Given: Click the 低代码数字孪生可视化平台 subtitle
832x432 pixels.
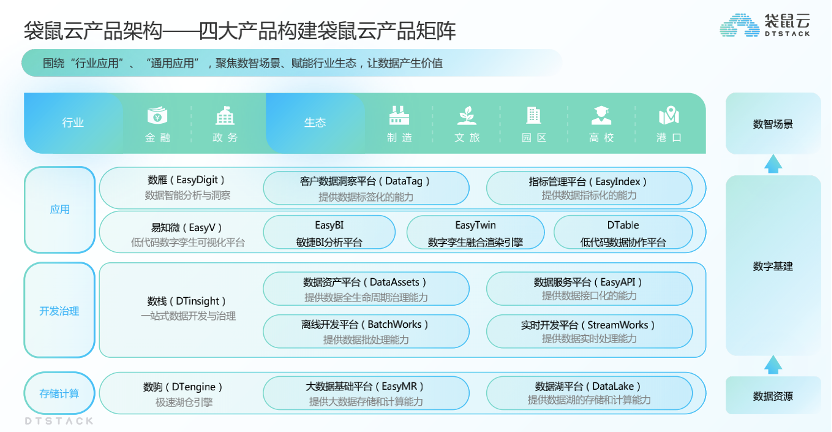Looking at the screenshot, I should (188, 243).
